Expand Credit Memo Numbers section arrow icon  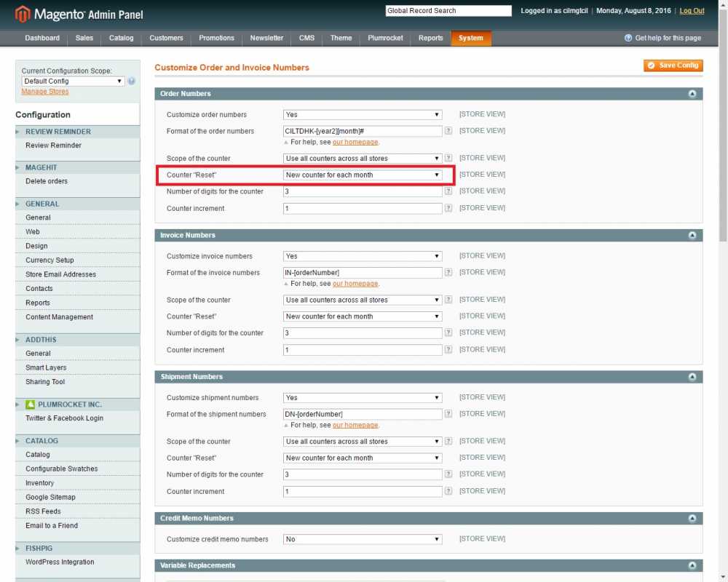[692, 519]
